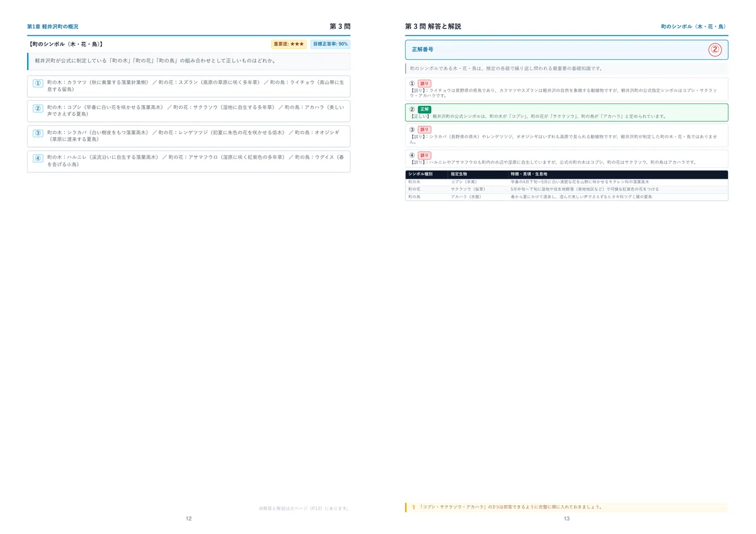756x534 pixels.
Task: Click the lightbulb icon in the tip bar
Action: [x=413, y=507]
